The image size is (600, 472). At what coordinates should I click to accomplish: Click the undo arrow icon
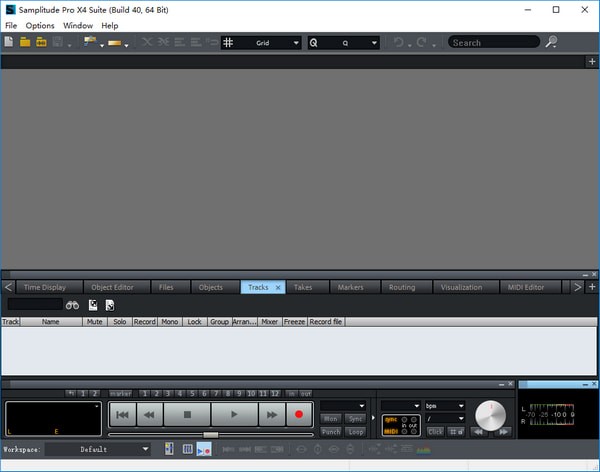[398, 42]
